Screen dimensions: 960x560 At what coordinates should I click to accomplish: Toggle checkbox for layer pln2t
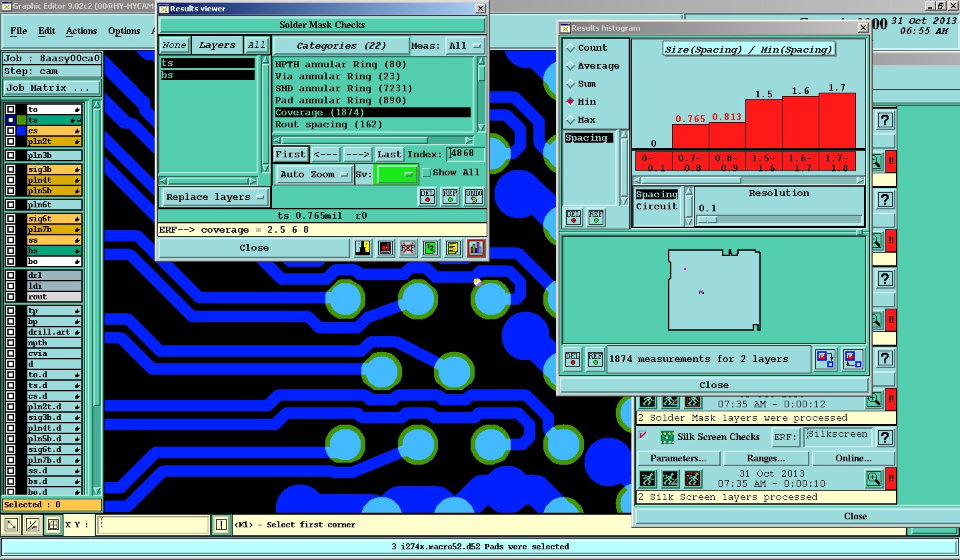11,141
